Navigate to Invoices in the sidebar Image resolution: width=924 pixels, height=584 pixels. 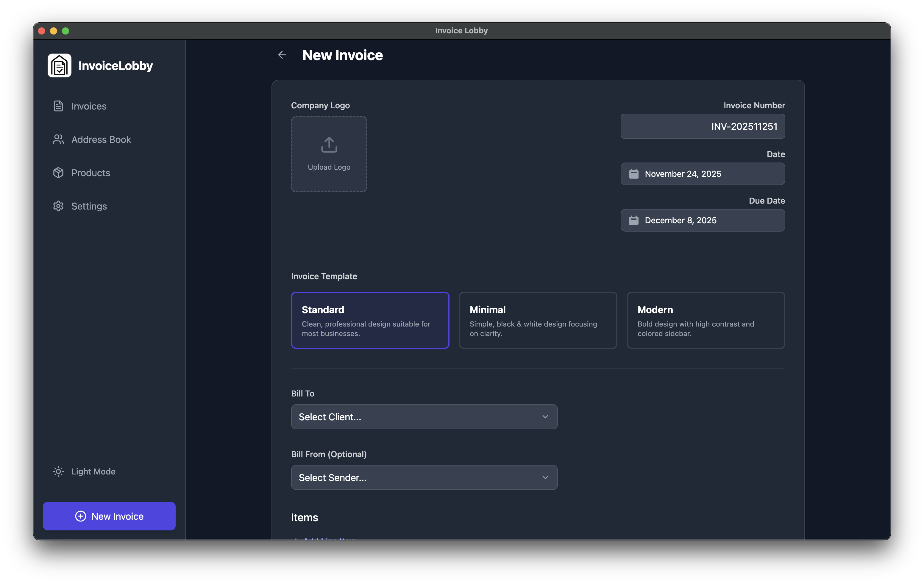pos(89,106)
